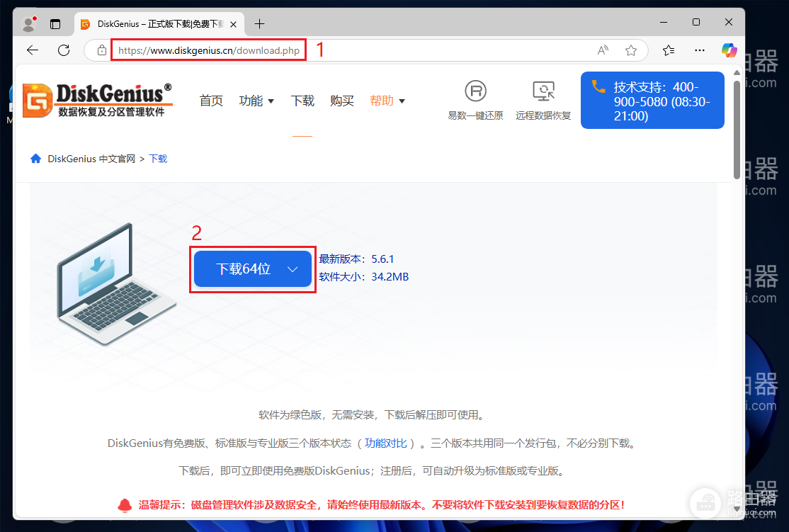Expand the 功能 navigation menu

coord(256,101)
